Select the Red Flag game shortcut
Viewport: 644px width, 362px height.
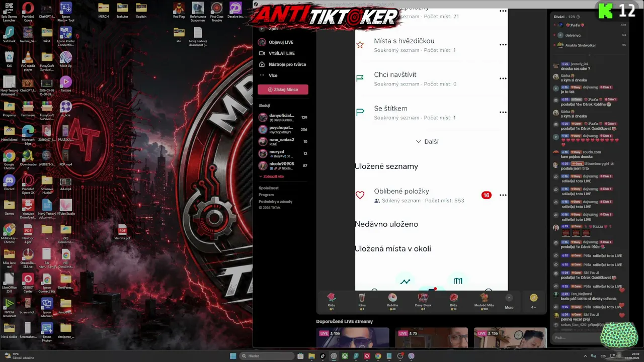pos(179,10)
